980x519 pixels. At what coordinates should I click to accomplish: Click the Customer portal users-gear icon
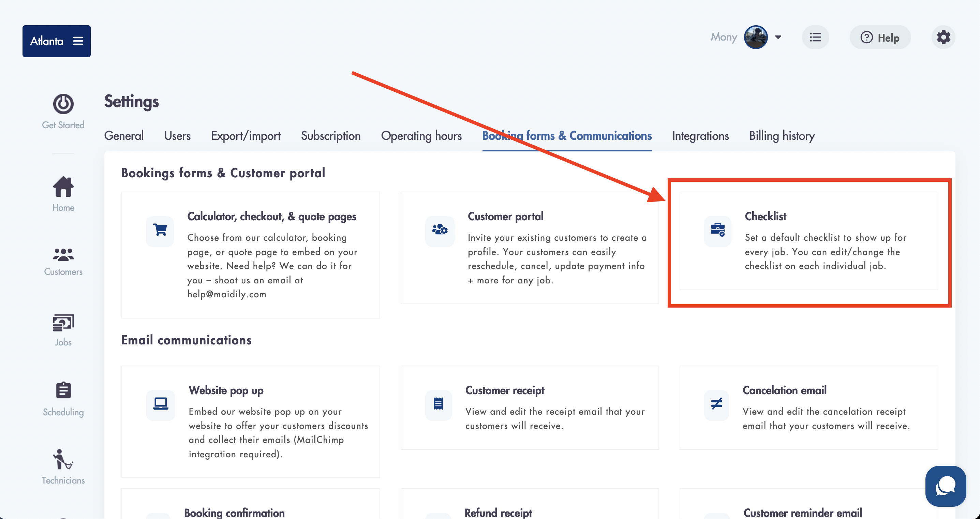[x=440, y=230]
